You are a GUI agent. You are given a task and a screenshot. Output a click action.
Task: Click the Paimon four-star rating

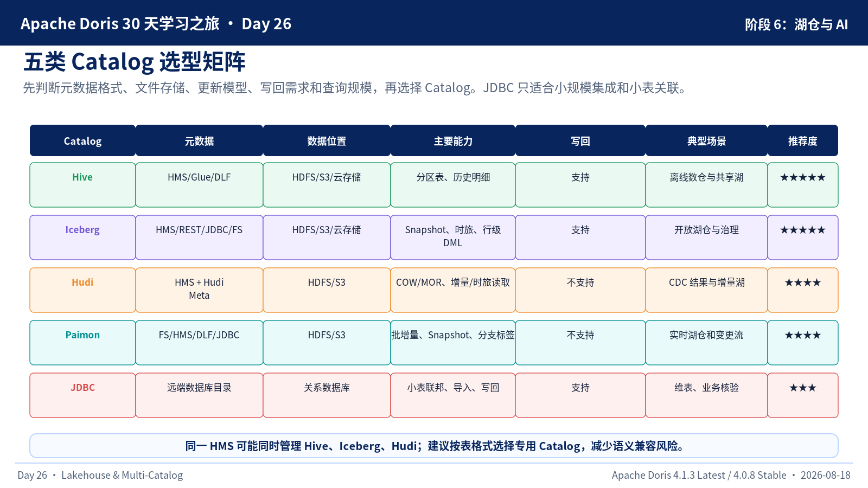click(x=803, y=335)
